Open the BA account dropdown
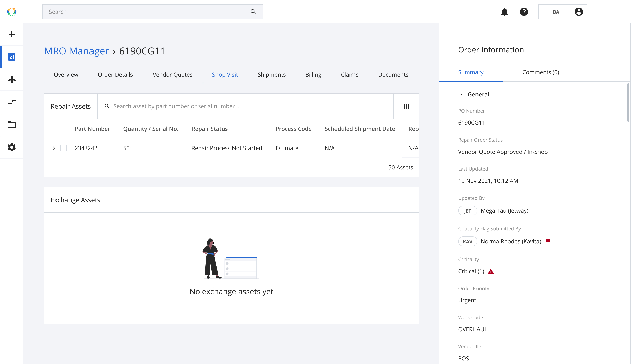Viewport: 631px width, 364px height. 563,12
